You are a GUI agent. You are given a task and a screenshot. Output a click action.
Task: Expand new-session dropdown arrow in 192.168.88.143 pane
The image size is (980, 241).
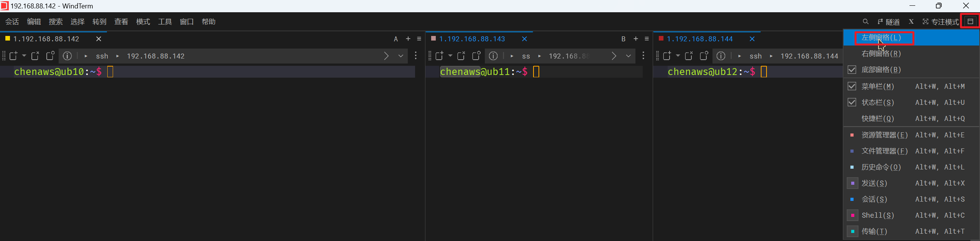[450, 56]
